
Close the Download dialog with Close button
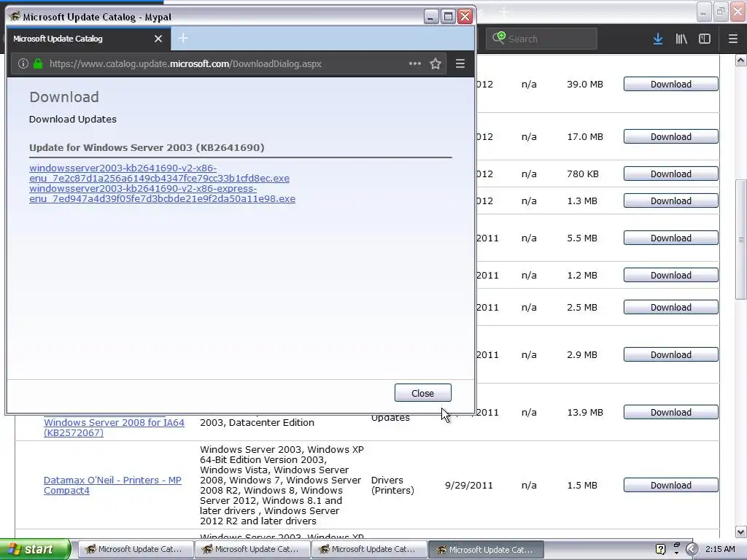coord(422,393)
